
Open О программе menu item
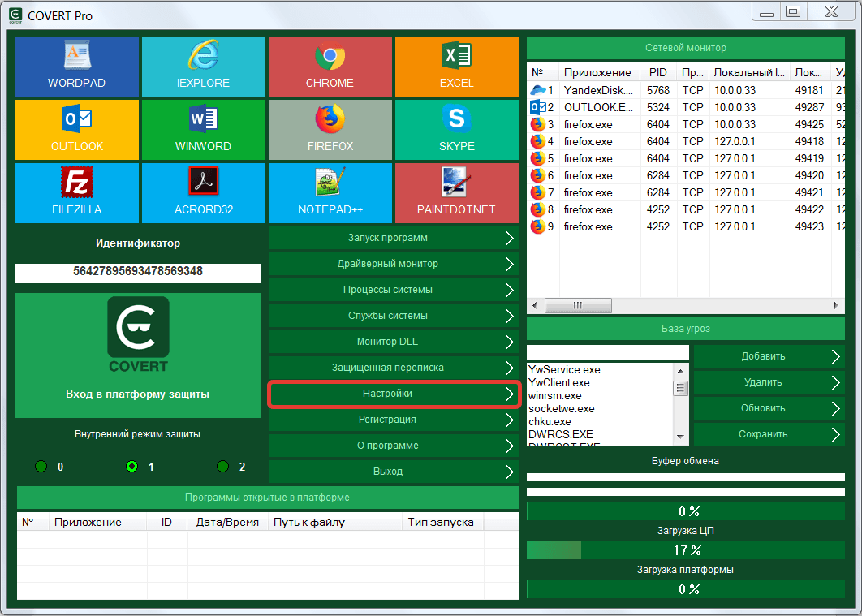[394, 446]
